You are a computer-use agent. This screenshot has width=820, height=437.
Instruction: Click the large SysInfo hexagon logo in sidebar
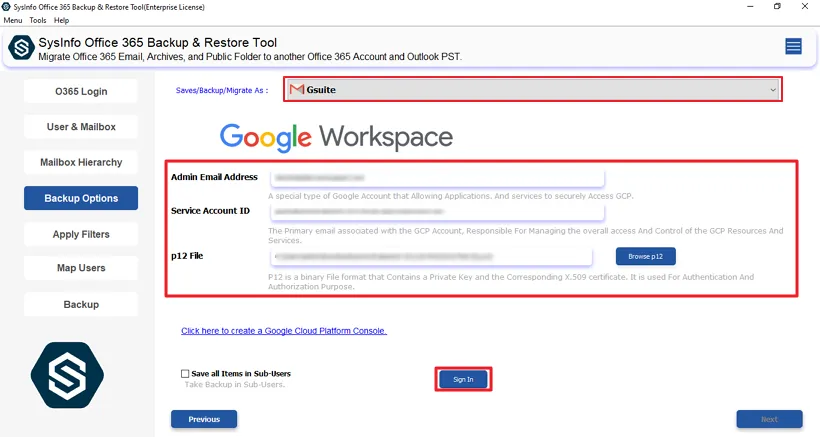click(67, 375)
